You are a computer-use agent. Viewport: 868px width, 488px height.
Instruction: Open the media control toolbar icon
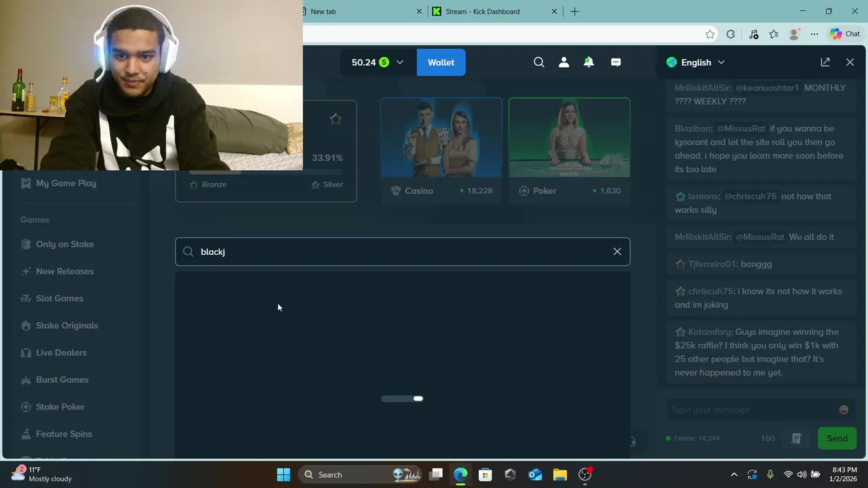(x=753, y=34)
